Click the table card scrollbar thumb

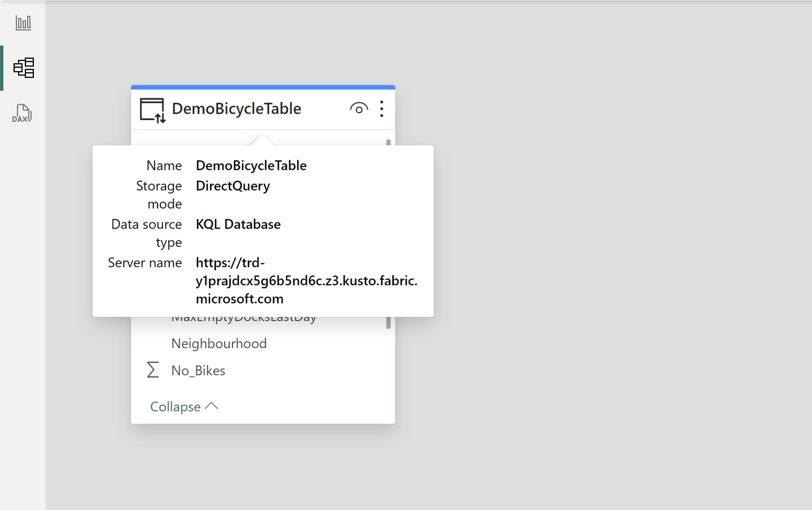[388, 322]
